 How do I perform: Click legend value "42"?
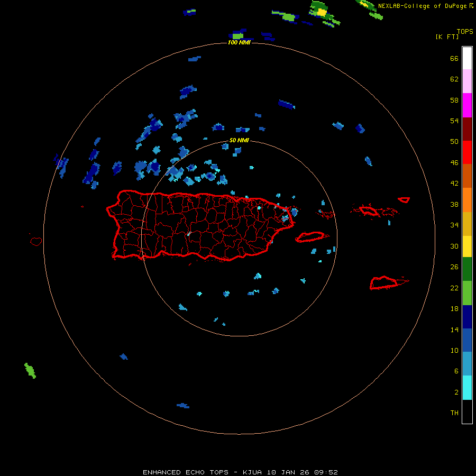click(454, 184)
